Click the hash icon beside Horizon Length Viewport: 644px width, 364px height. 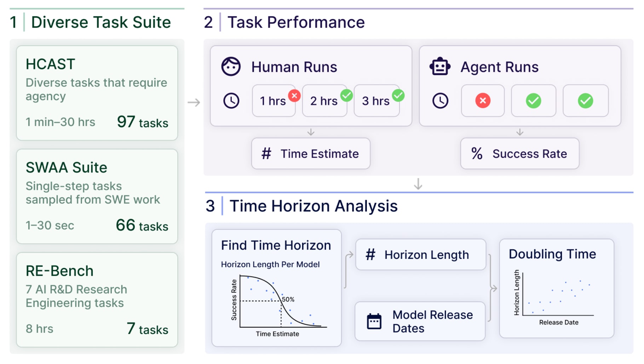click(370, 255)
